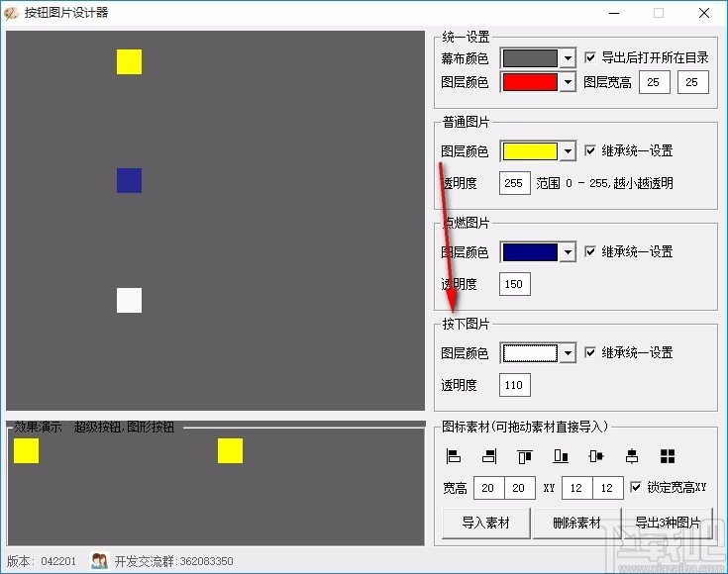Screen dimensions: 728x574
Task: Click the first 图层宽高 field
Action: click(654, 82)
